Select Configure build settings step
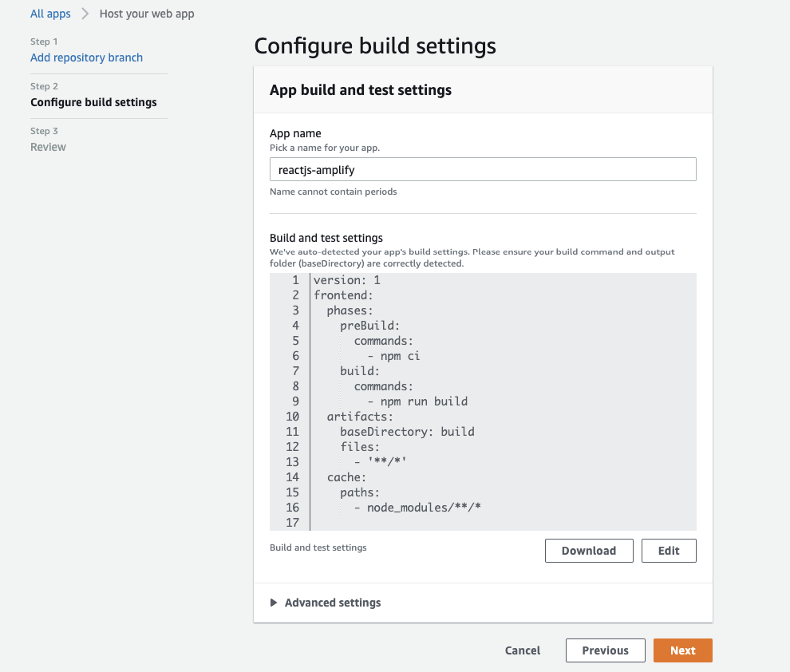This screenshot has width=790, height=672. pyautogui.click(x=93, y=102)
